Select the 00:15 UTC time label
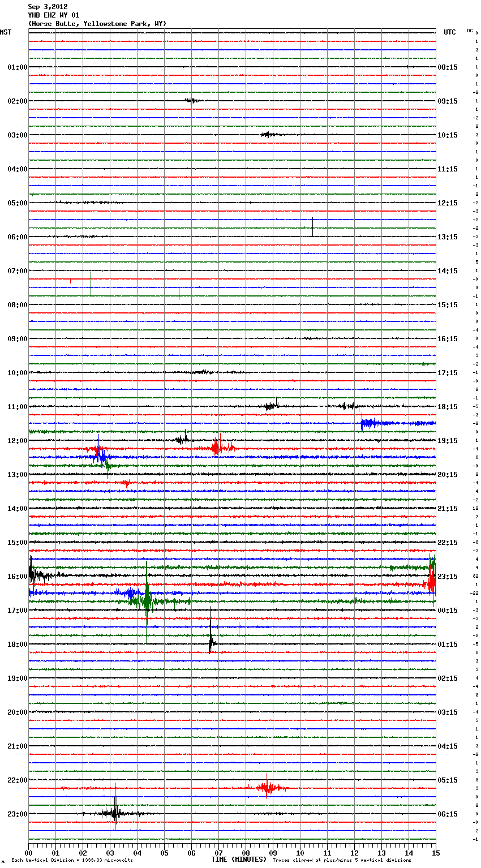The image size is (481, 868). click(x=448, y=611)
